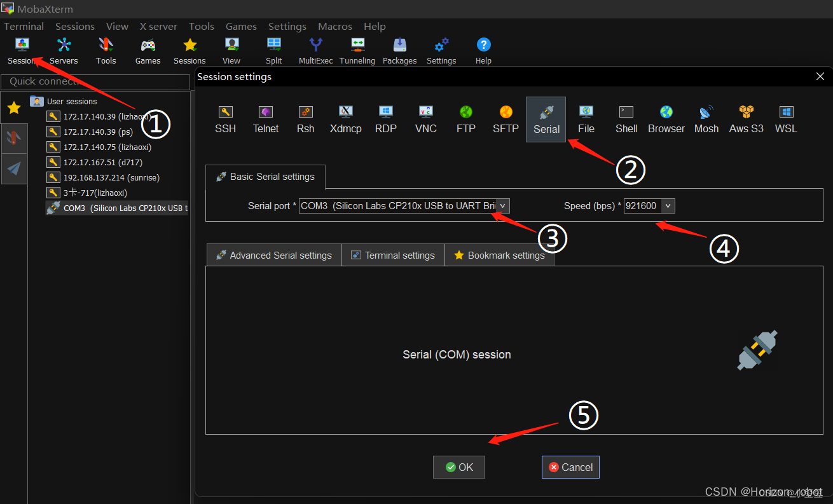The height and width of the screenshot is (504, 833).
Task: Open the Help toolbar icon
Action: (483, 51)
